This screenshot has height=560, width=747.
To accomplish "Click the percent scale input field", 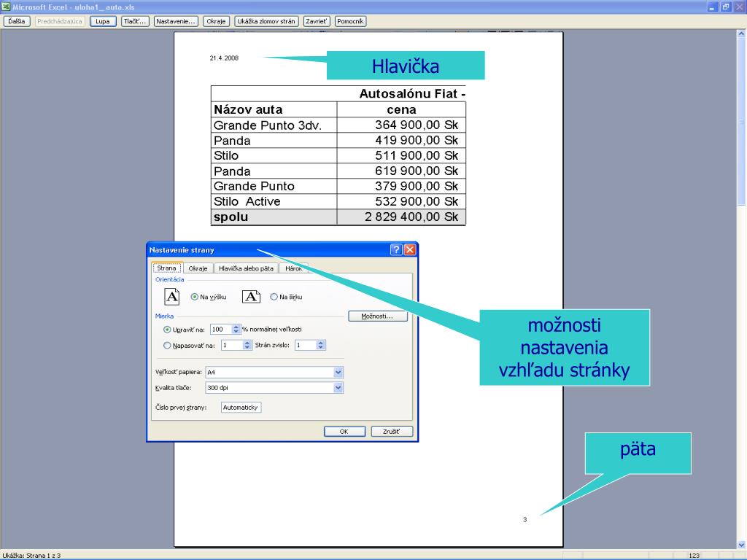I will click(x=221, y=330).
